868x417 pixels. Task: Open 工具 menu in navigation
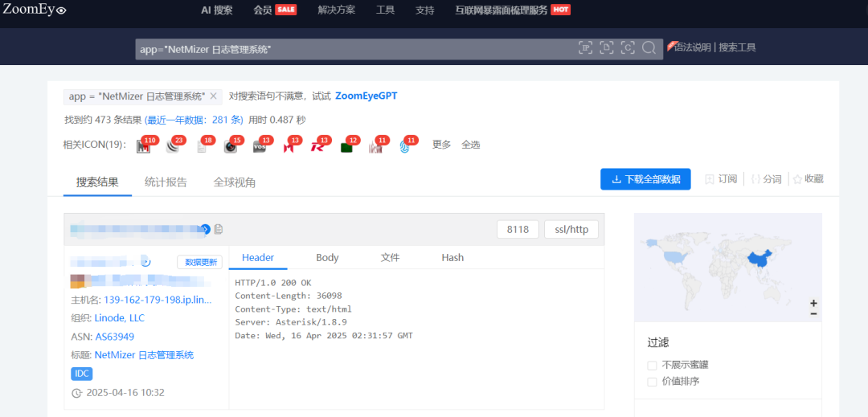(385, 10)
